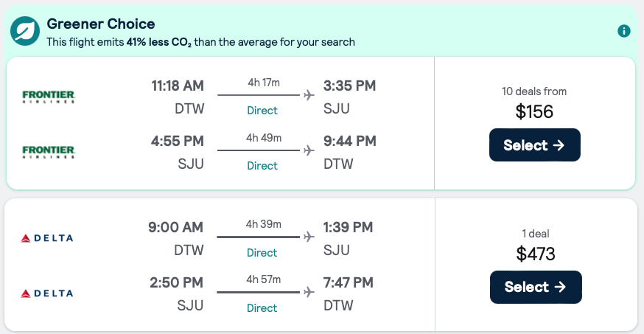Click the green leaf Greener Choice icon
Screen dimensions: 644x334
[x=25, y=31]
